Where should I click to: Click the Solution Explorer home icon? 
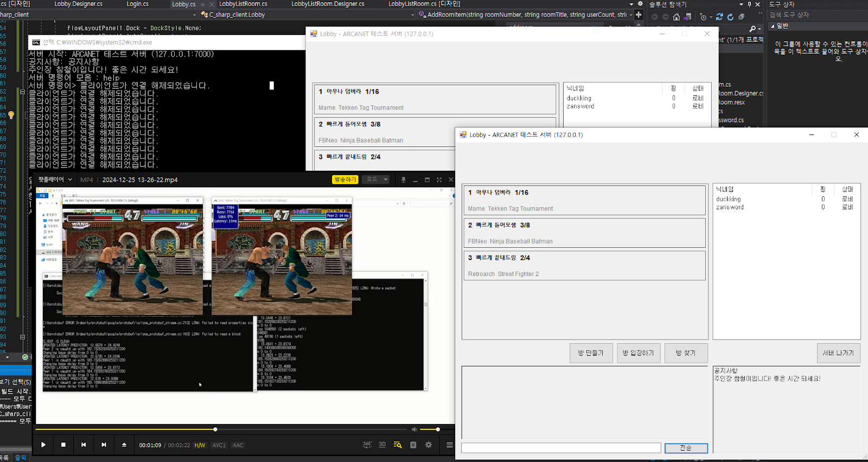click(676, 17)
